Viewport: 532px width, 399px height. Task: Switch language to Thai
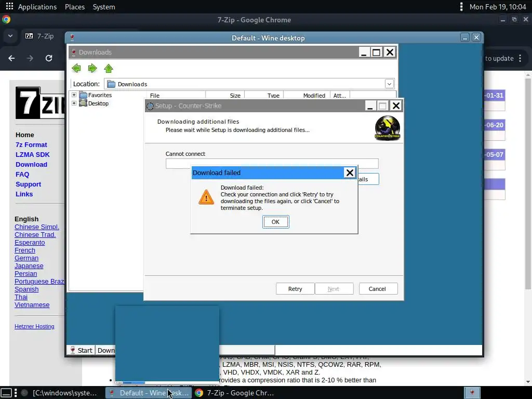(x=21, y=297)
